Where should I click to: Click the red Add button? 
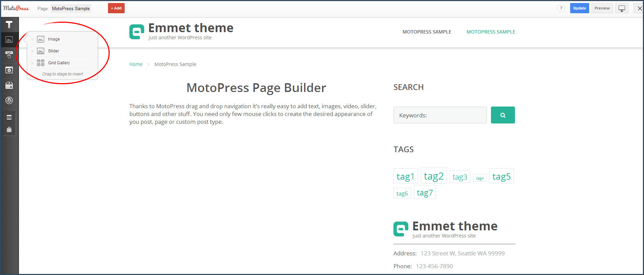pos(116,8)
